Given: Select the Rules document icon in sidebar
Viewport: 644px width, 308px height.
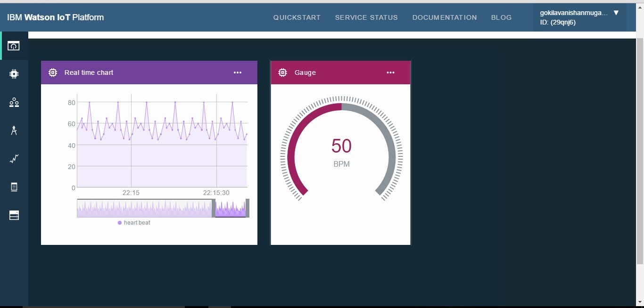Looking at the screenshot, I should 14,187.
